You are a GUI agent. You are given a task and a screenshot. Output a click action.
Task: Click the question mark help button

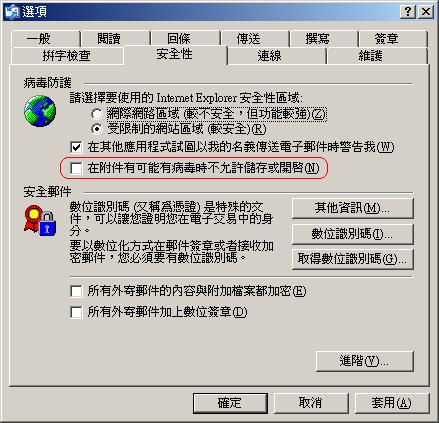tap(408, 12)
